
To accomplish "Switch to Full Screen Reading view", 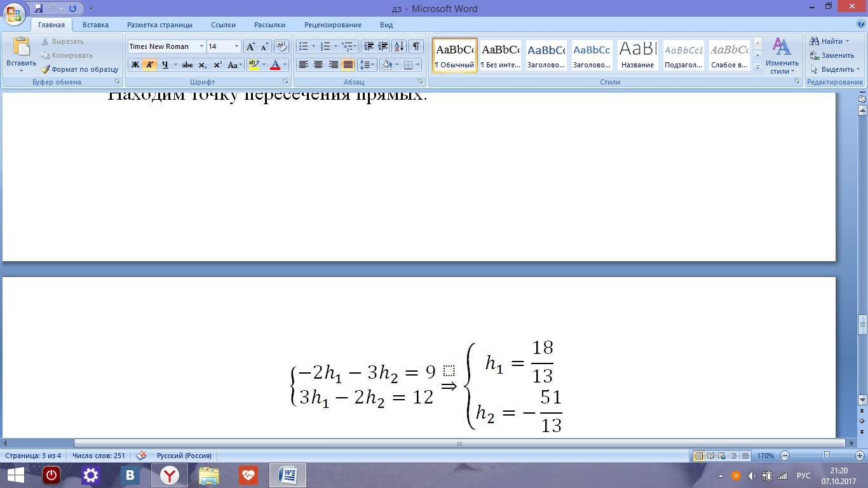I will (x=710, y=456).
